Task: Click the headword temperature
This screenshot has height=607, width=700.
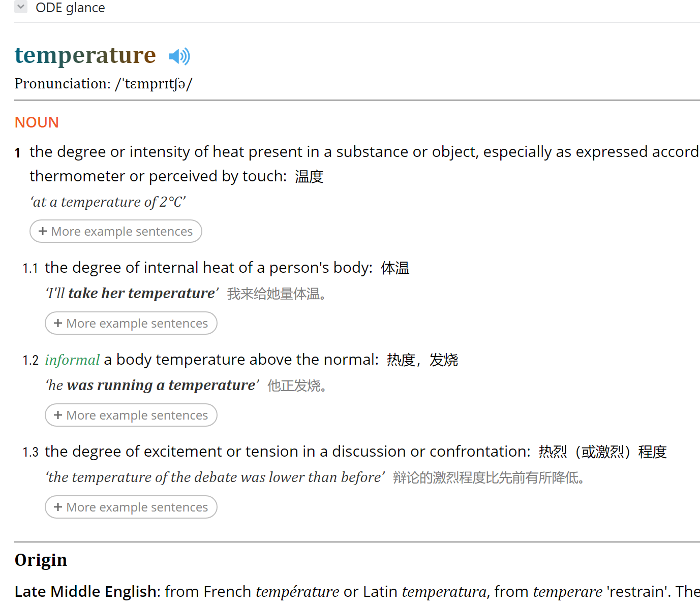Action: (x=85, y=55)
